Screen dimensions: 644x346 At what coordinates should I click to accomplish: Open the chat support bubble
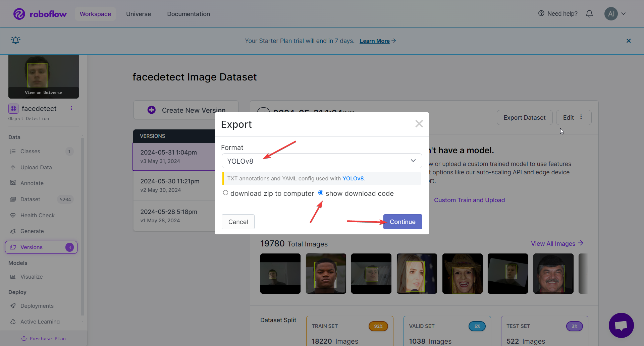[621, 325]
